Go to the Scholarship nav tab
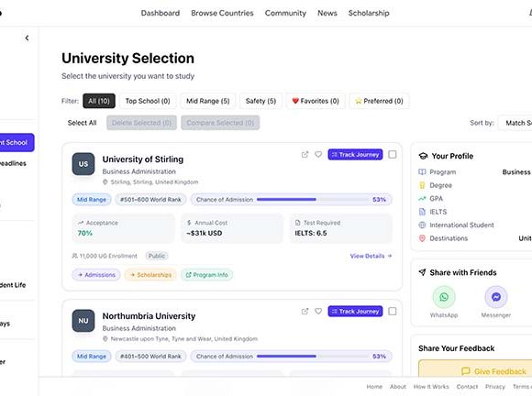 point(369,13)
